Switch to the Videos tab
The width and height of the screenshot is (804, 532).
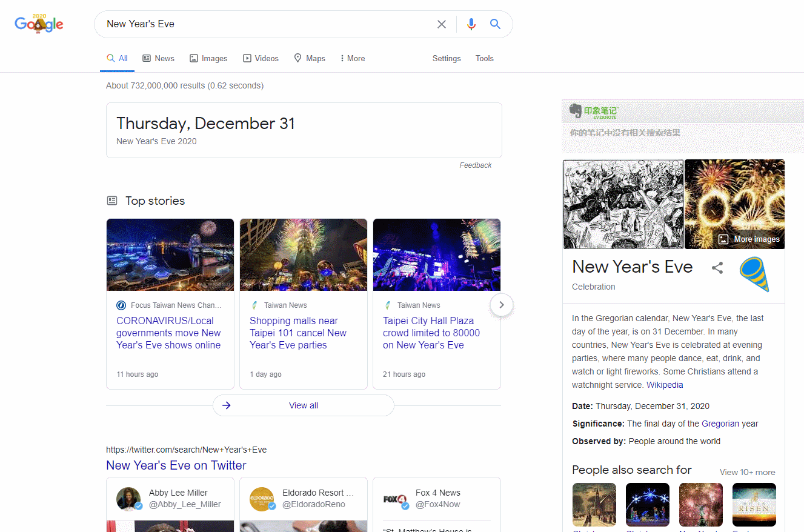pos(261,59)
